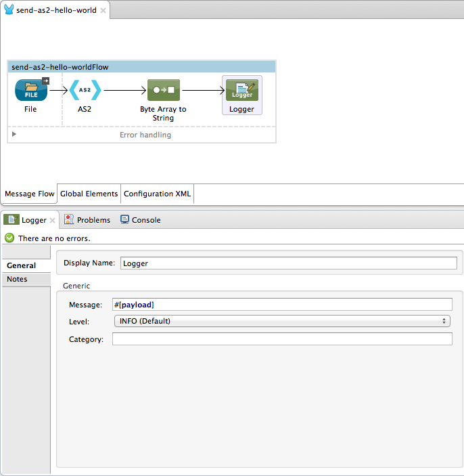Open the Configuration XML tab

pyautogui.click(x=158, y=194)
